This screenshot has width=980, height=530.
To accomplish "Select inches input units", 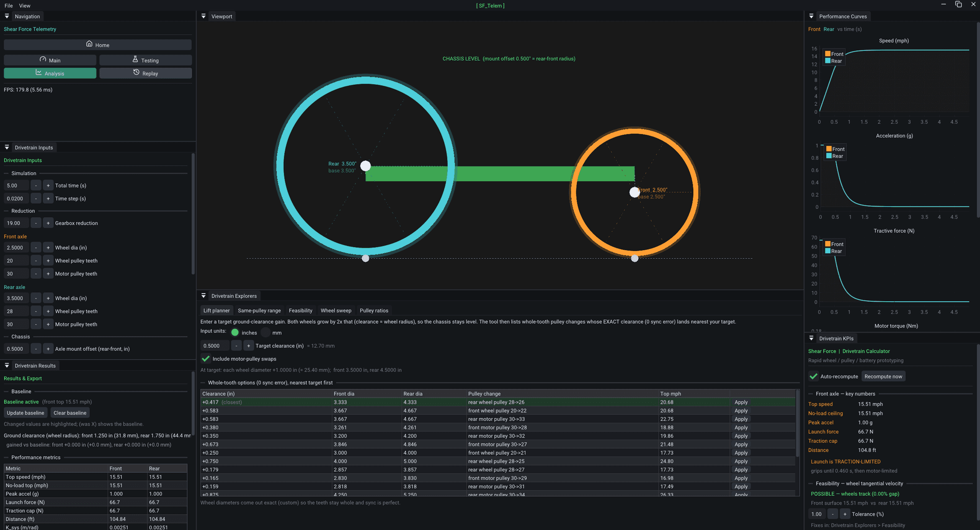I will pos(235,332).
